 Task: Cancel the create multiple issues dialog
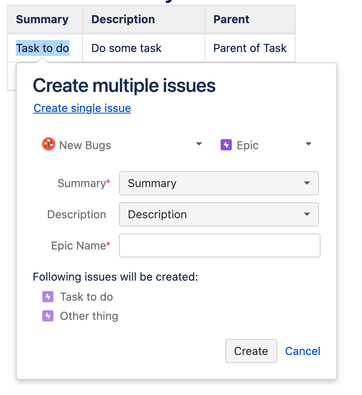303,351
